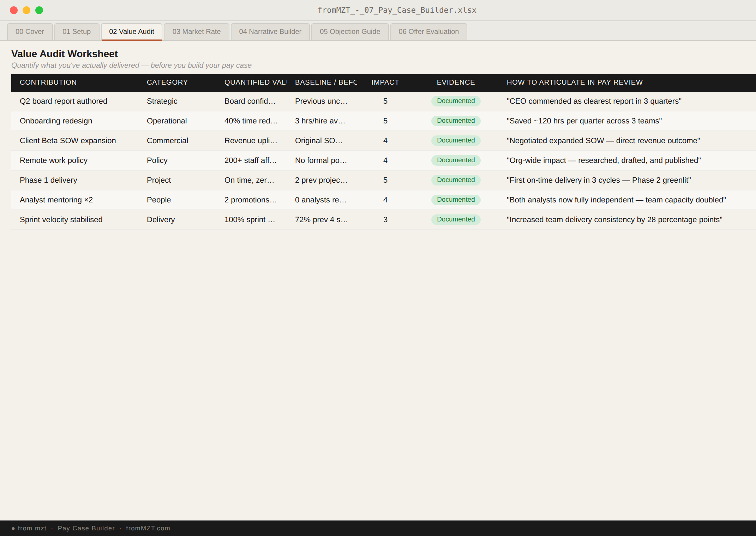756x536 pixels.
Task: Click the CEO commended articulation text
Action: (x=594, y=101)
